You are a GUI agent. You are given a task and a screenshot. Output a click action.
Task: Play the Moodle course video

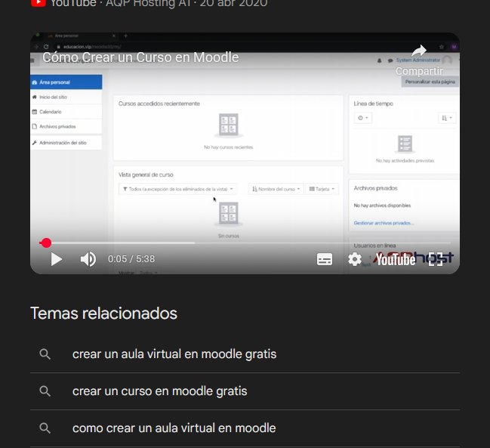tap(57, 259)
